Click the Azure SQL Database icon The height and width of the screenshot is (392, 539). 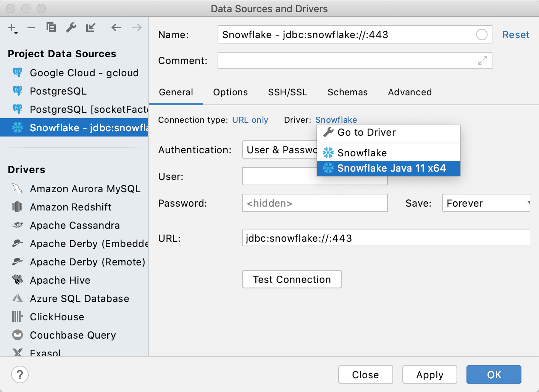18,298
